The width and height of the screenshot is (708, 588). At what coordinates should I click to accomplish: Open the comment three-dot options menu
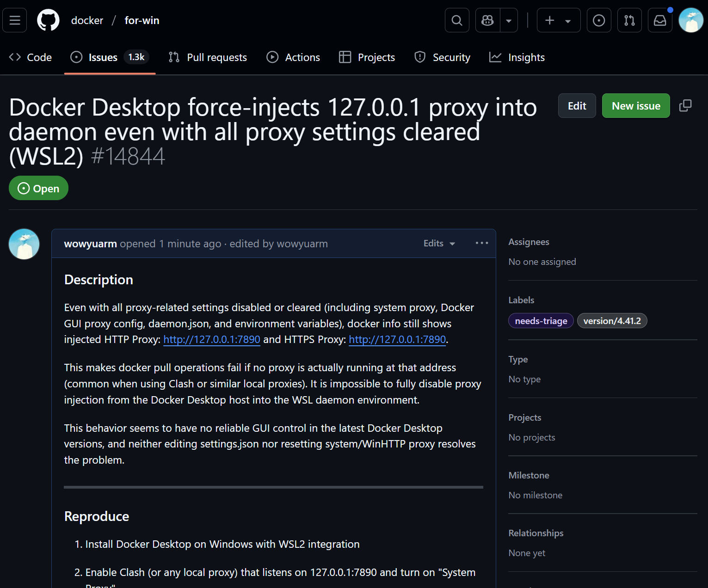(x=482, y=243)
